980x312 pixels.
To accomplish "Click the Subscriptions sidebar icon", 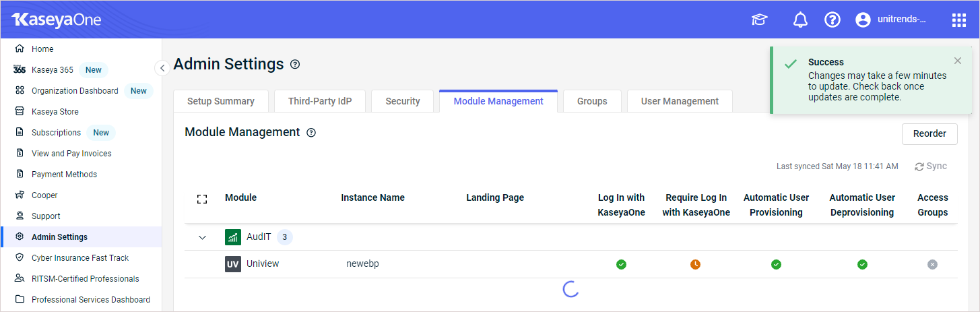I will point(20,132).
